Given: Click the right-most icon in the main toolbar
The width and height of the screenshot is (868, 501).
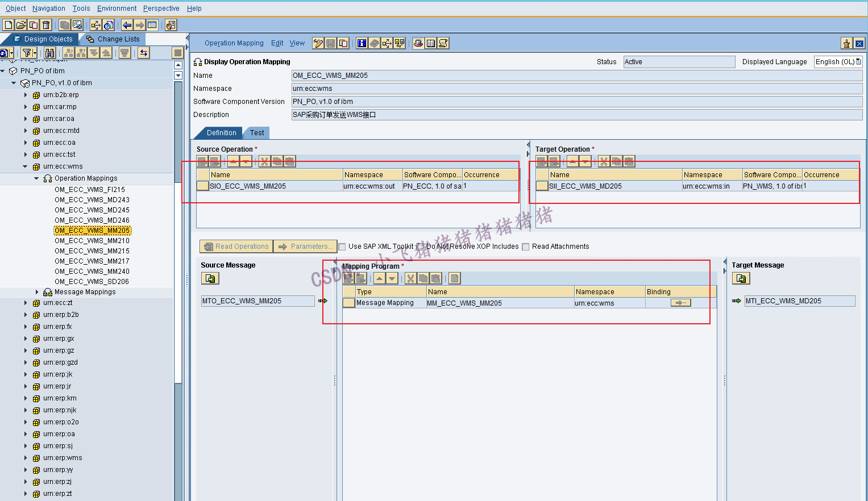Looking at the screenshot, I should point(171,25).
